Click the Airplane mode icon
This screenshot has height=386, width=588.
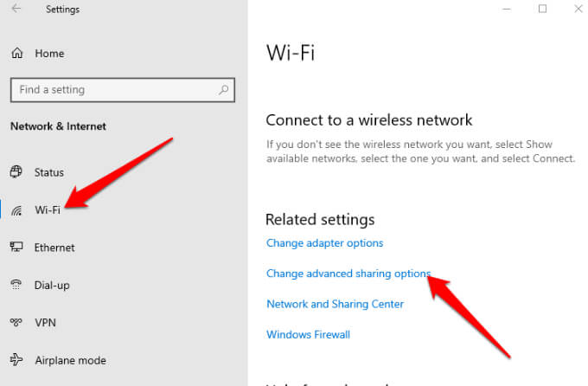pyautogui.click(x=16, y=360)
